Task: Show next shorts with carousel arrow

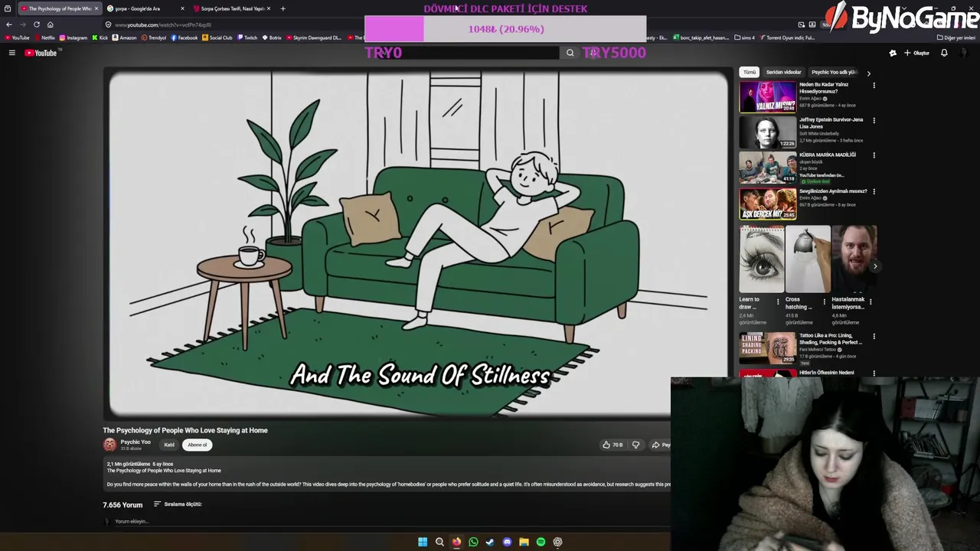Action: pos(874,266)
